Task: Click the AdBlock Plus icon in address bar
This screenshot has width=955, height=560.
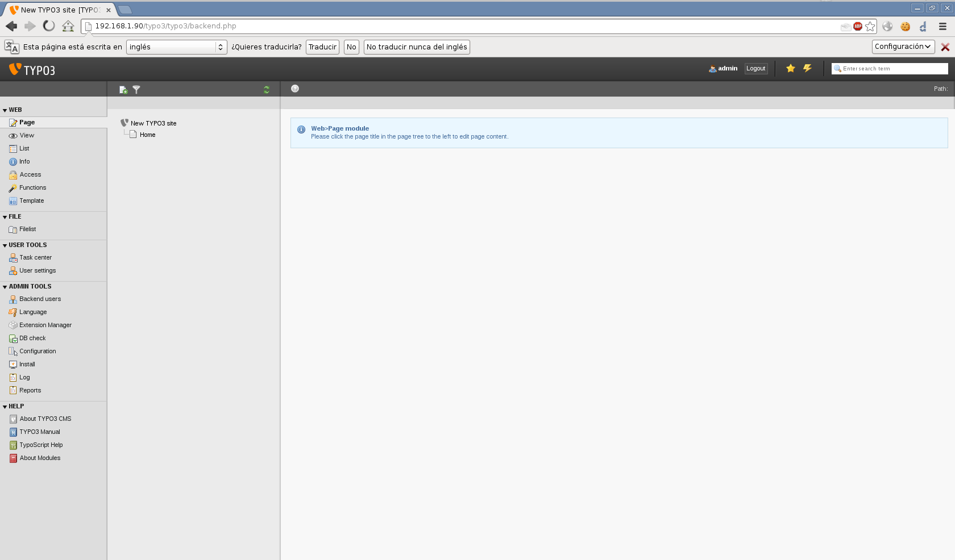Action: coord(858,26)
